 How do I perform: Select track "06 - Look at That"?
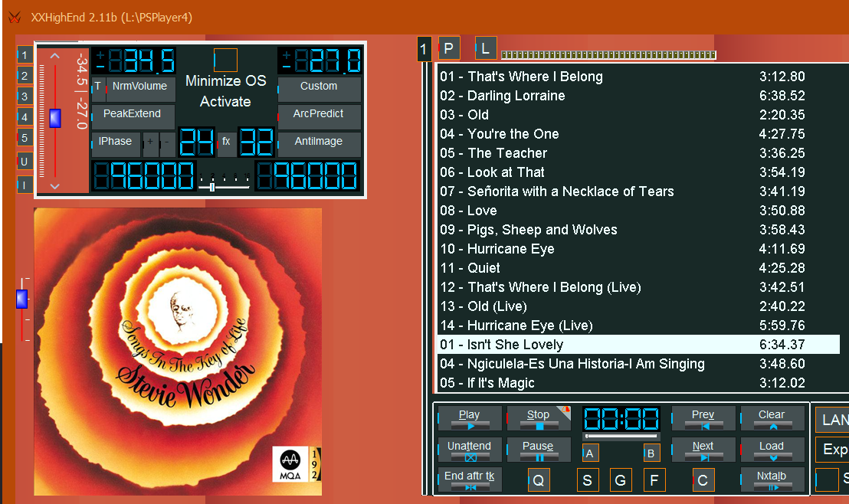tap(639, 172)
